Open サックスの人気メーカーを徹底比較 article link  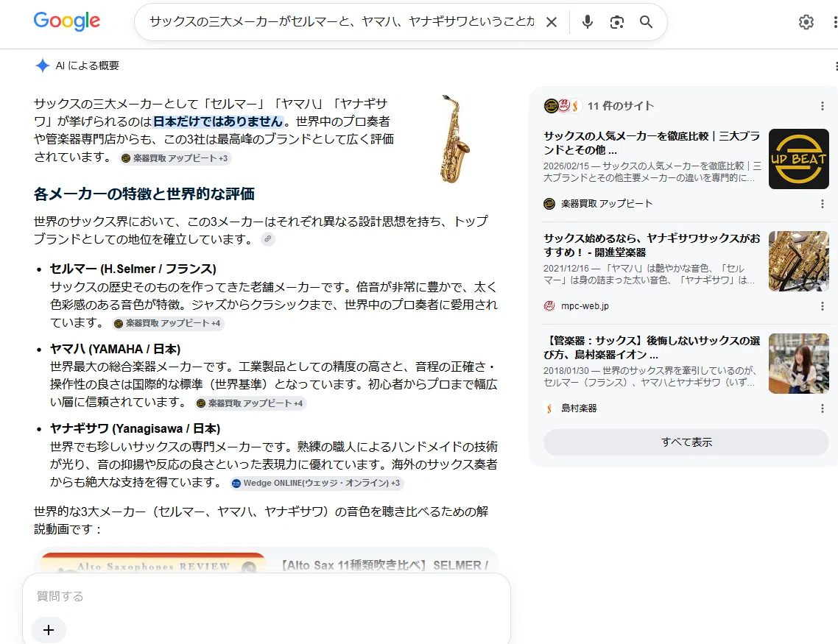(x=652, y=143)
